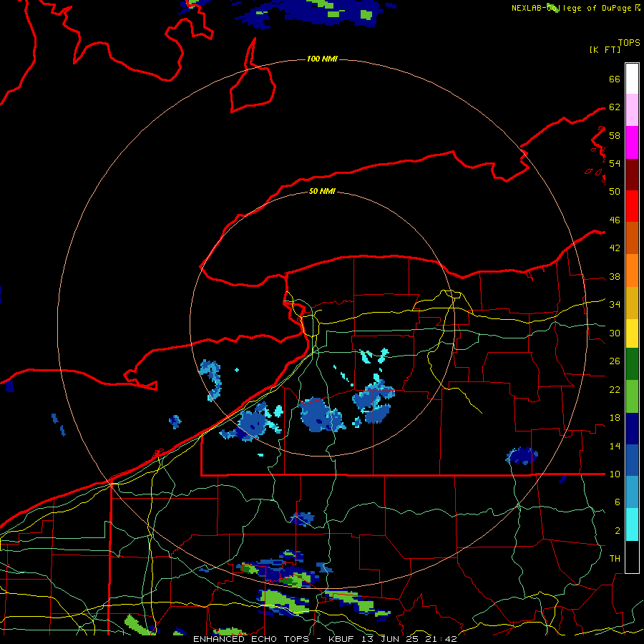Viewport: 644px width, 644px height.
Task: Click the 22 value on the scale
Action: coord(615,390)
